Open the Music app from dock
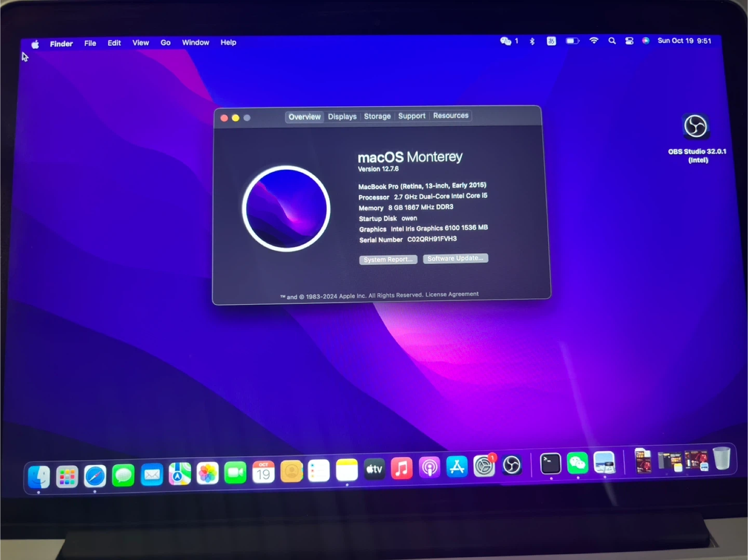Screen dimensions: 748x560 click(x=402, y=468)
